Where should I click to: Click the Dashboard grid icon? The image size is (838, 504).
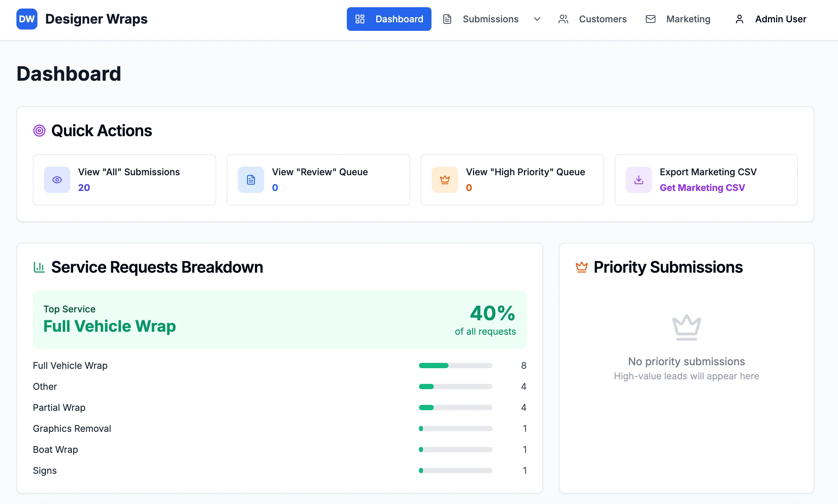360,19
